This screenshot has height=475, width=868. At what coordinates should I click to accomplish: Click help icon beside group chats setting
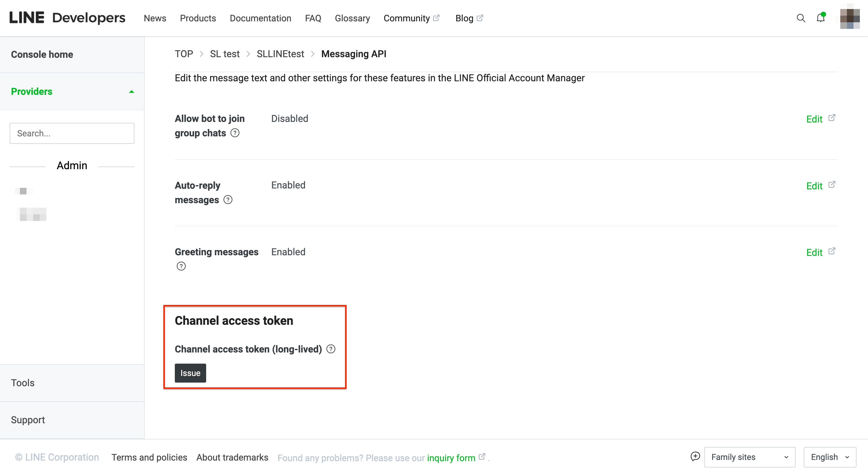(235, 133)
